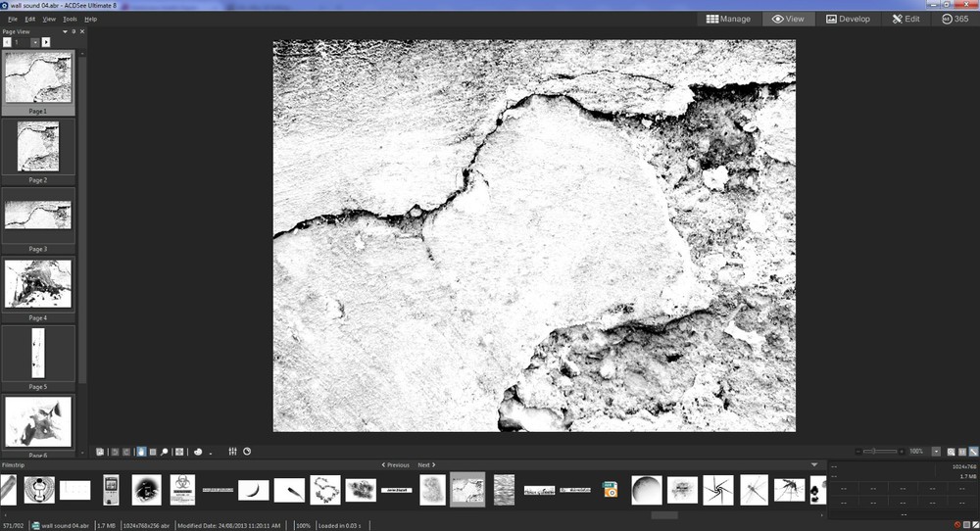The image size is (980, 531).
Task: Pin the Page View panel
Action: (x=73, y=31)
